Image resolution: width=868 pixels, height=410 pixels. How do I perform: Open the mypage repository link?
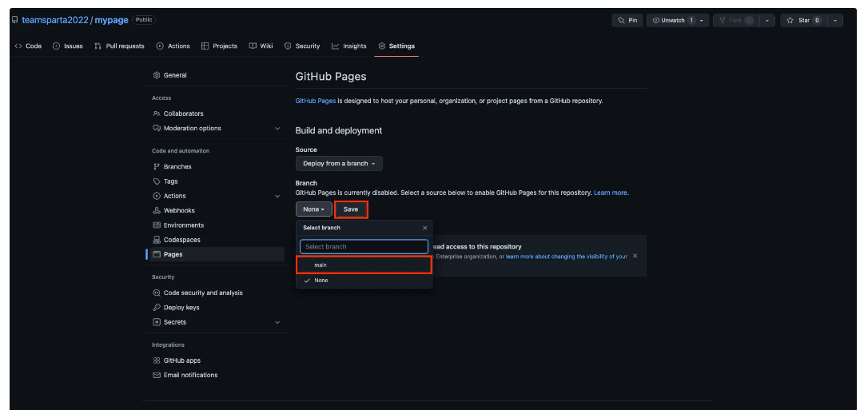click(x=111, y=20)
